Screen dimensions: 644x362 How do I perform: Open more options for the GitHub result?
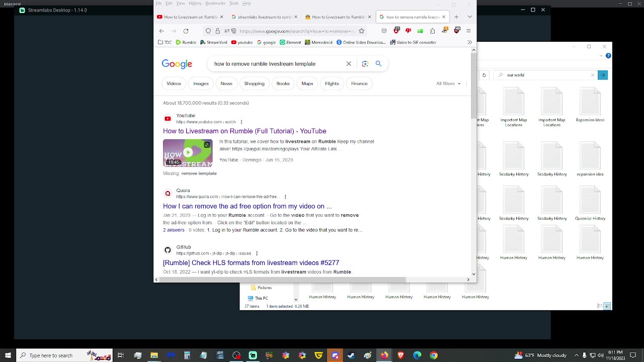click(x=257, y=253)
